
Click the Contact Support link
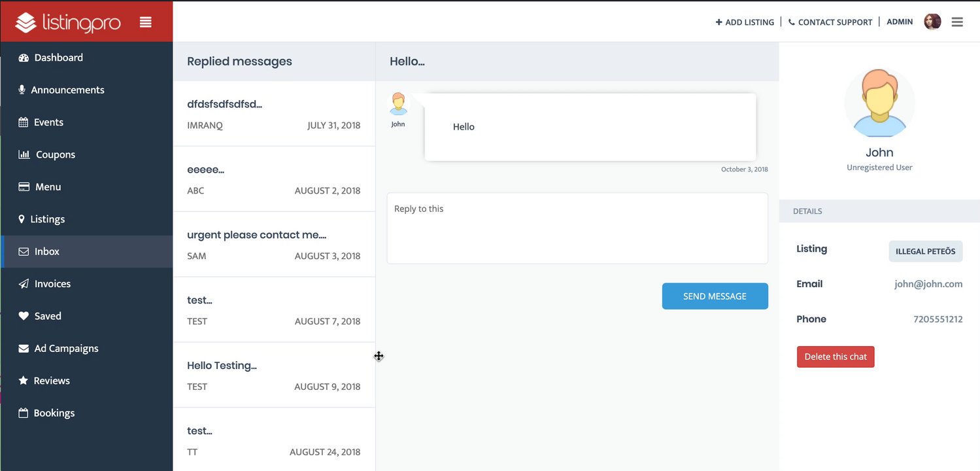coord(830,22)
